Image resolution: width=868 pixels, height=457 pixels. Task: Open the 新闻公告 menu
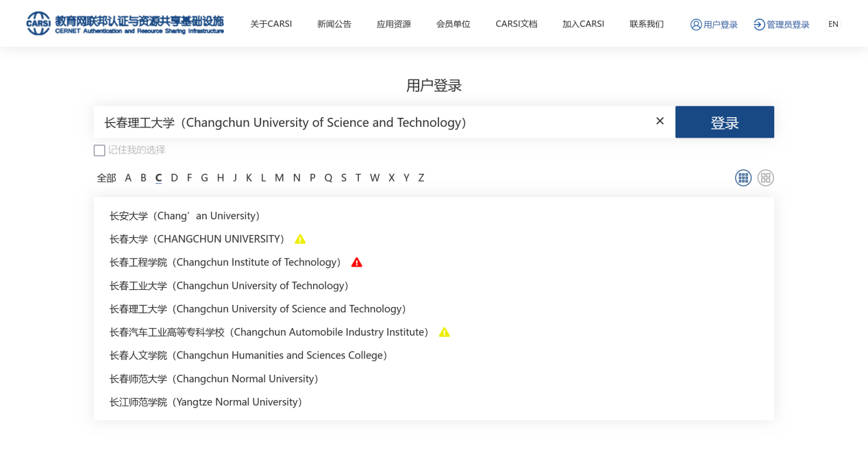point(334,24)
